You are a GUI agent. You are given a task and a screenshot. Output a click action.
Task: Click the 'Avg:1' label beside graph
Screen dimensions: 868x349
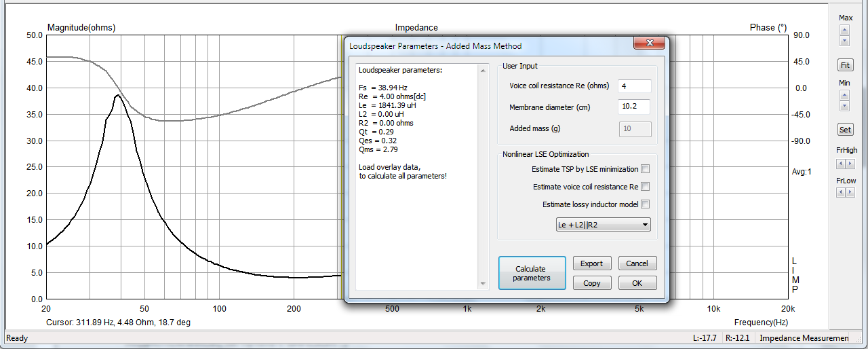click(x=802, y=172)
